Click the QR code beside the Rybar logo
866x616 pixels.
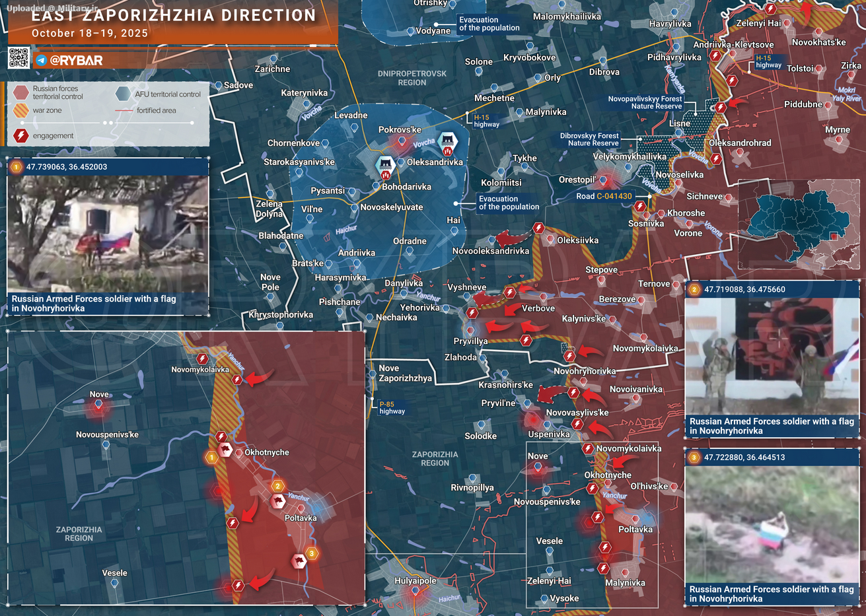18,59
